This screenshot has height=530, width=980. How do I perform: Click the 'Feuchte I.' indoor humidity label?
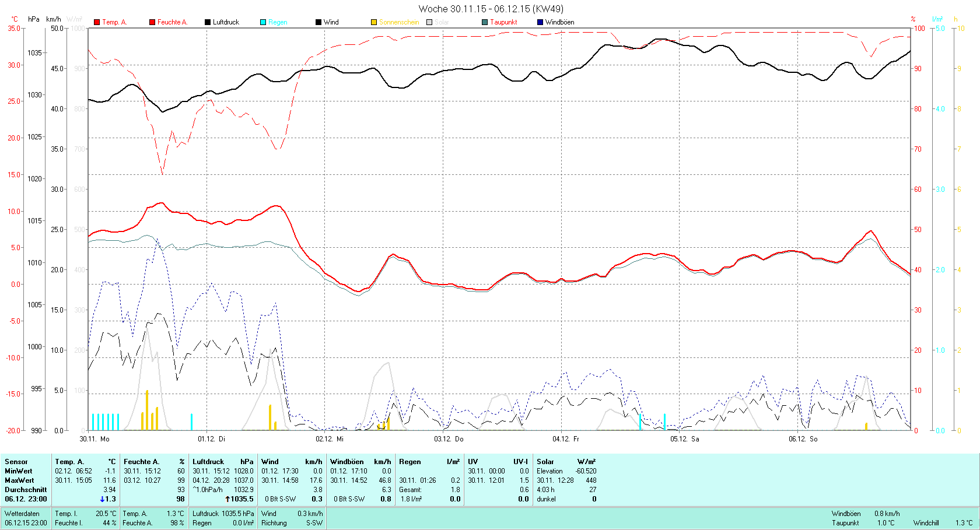tap(69, 523)
